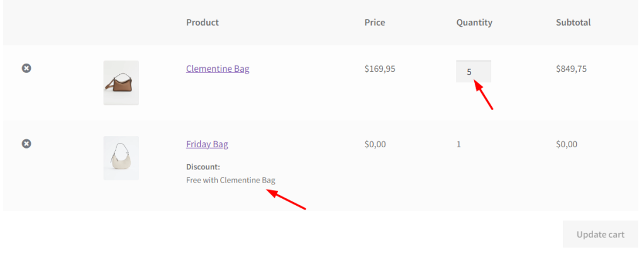This screenshot has width=644, height=253.
Task: Click the Friday Bag $0,00 subtotal
Action: pyautogui.click(x=567, y=144)
